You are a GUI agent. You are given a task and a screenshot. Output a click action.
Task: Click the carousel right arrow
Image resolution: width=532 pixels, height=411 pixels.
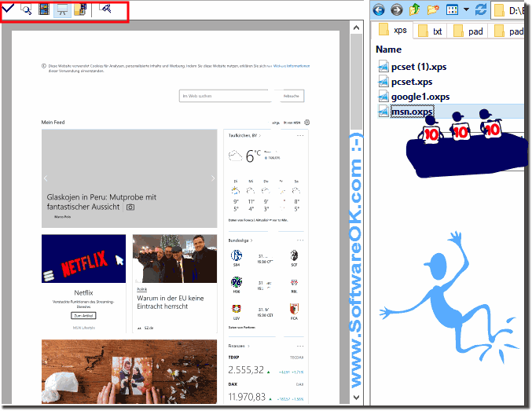(x=213, y=178)
